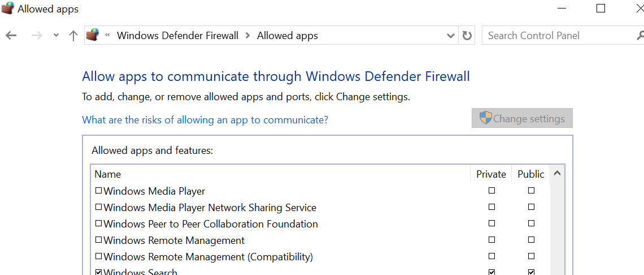
Task: Click the Allowed apps title bar icon
Action: click(x=8, y=8)
